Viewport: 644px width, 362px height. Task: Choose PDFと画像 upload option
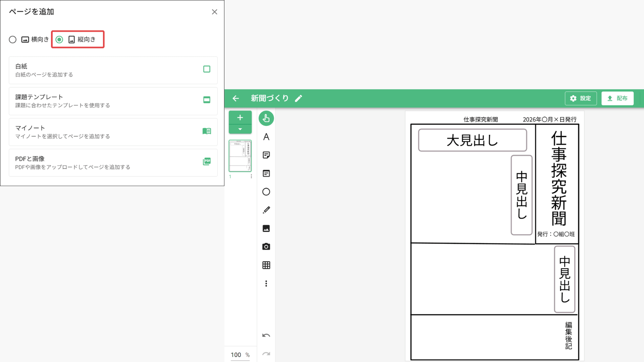[x=113, y=163]
